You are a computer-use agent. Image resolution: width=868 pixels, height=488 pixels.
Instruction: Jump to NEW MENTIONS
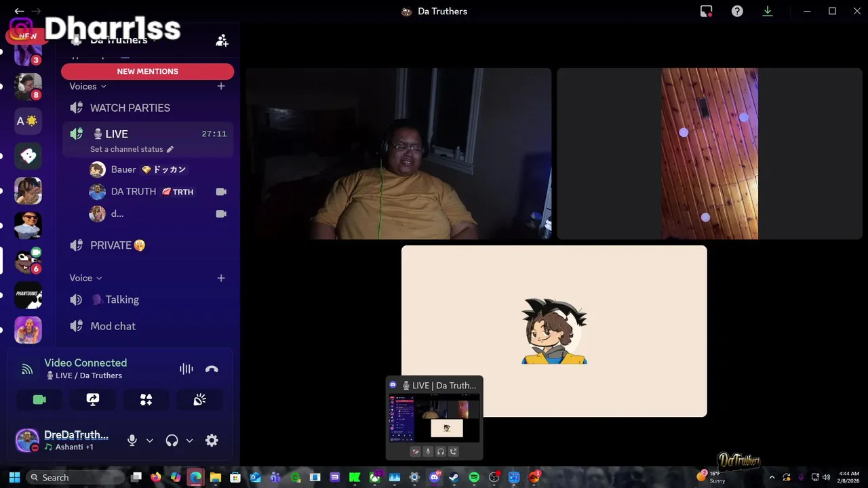[x=147, y=71]
